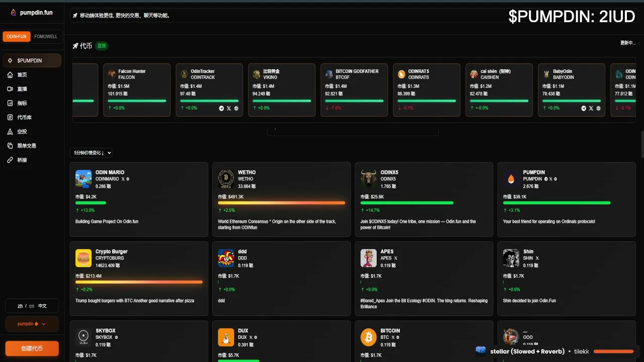Open BabyOdin Telegram icon
This screenshot has width=644, height=362.
click(x=584, y=108)
